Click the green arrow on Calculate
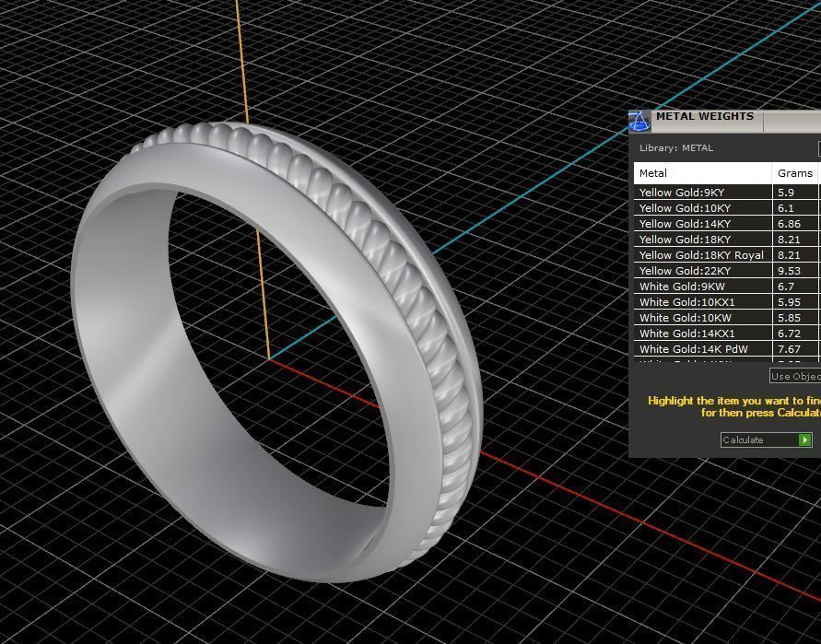This screenshot has height=644, width=821. click(804, 439)
